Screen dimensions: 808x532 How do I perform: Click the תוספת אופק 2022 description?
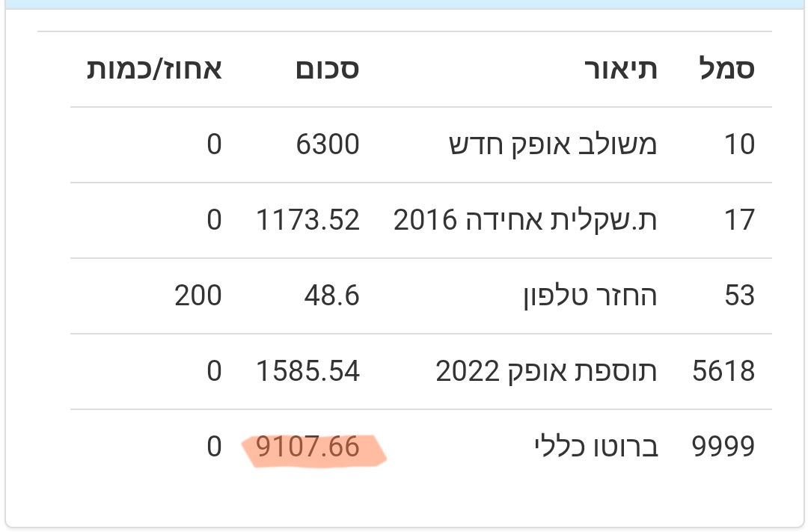pyautogui.click(x=545, y=371)
